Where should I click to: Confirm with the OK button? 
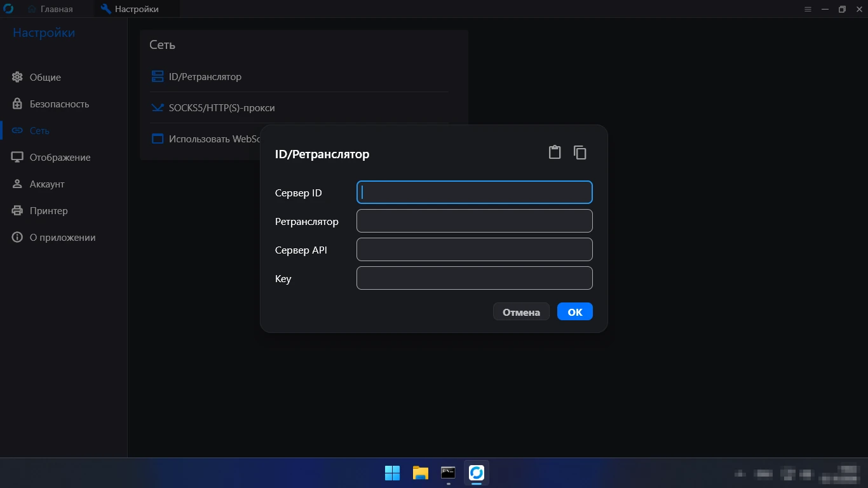(x=575, y=312)
